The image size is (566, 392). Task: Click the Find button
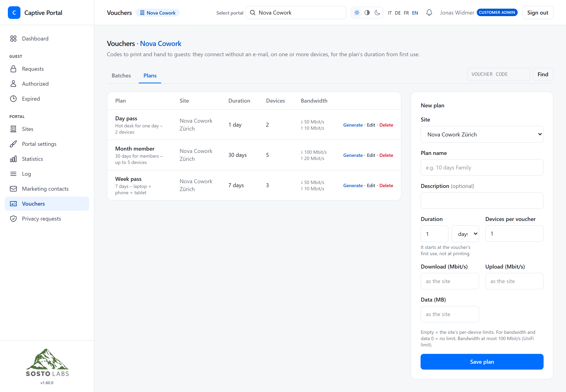pos(543,74)
